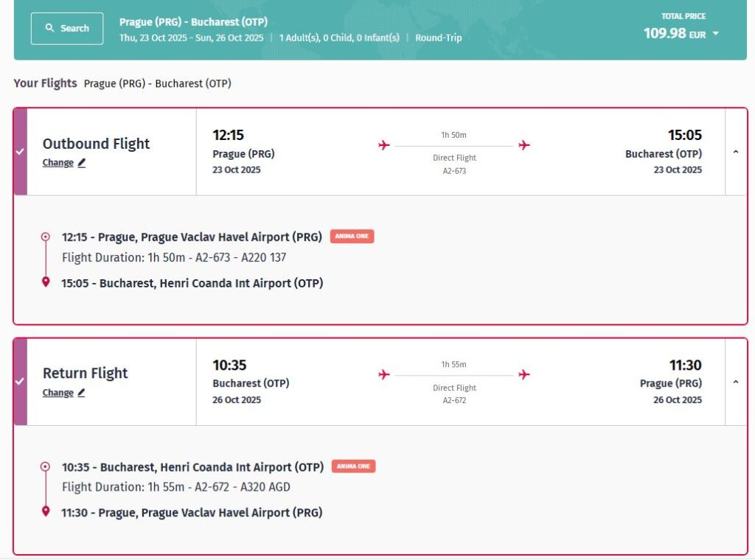Click the return arrival plane icon
Screen dimensions: 755x560
524,375
